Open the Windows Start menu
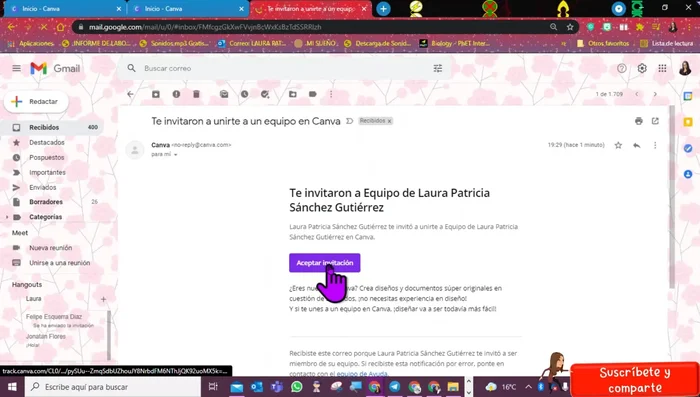The height and width of the screenshot is (397, 700). [12, 387]
